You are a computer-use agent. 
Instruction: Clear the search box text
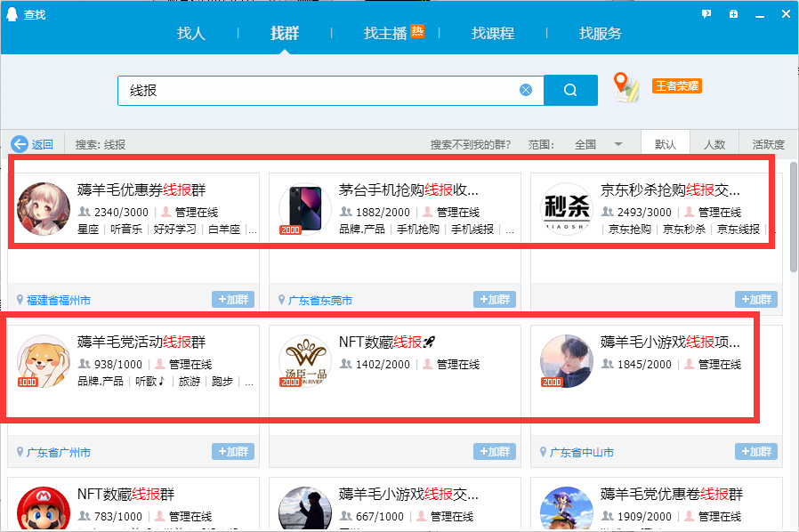(x=526, y=90)
